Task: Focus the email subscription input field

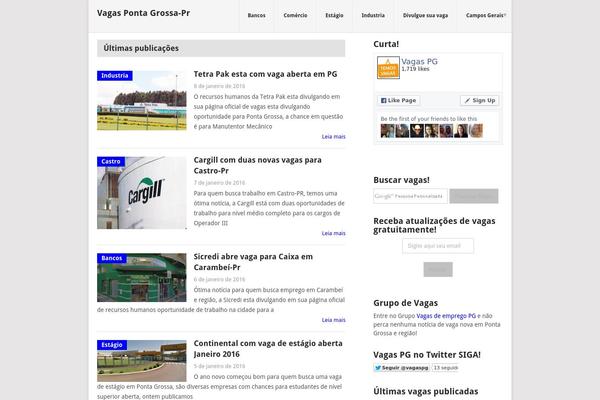Action: click(x=438, y=246)
